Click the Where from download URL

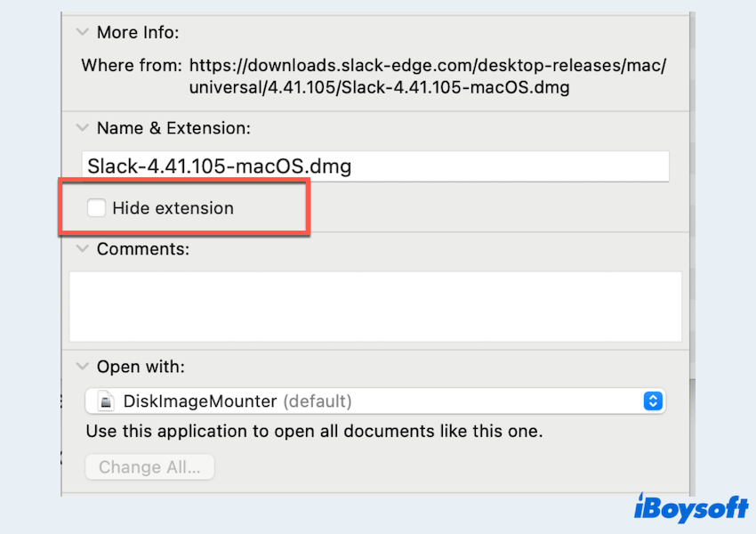tap(427, 77)
